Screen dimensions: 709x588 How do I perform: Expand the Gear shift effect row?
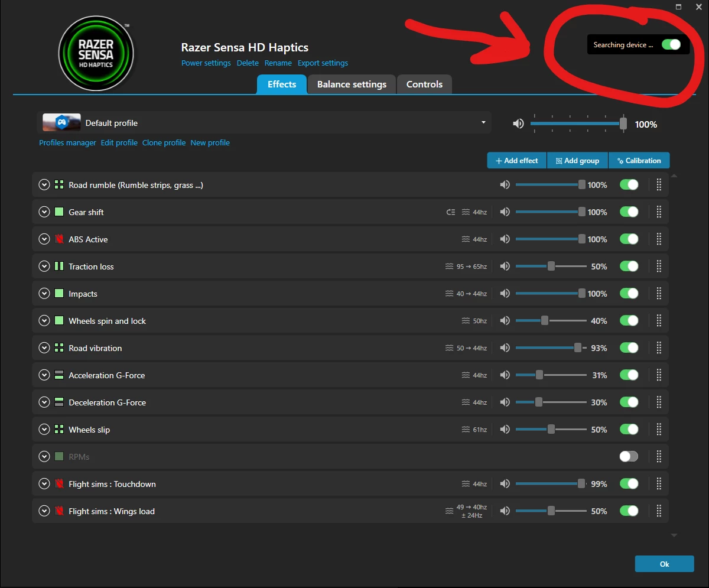coord(44,212)
